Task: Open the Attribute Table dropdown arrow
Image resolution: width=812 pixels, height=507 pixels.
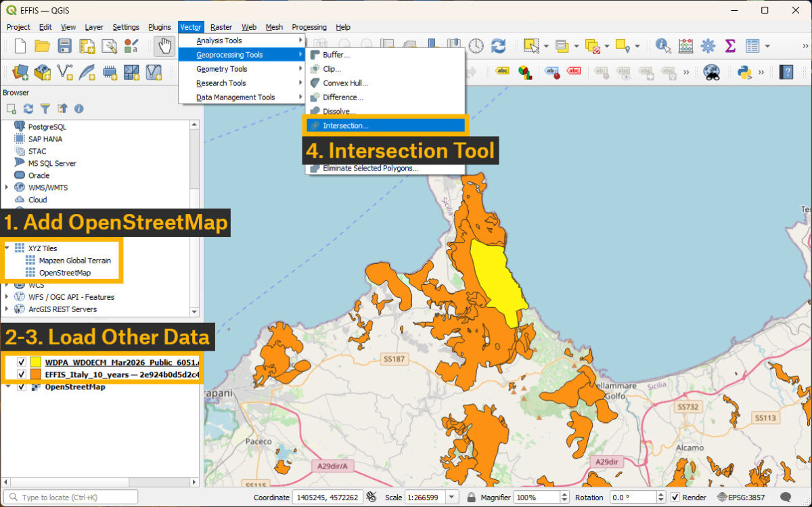Action: point(767,45)
